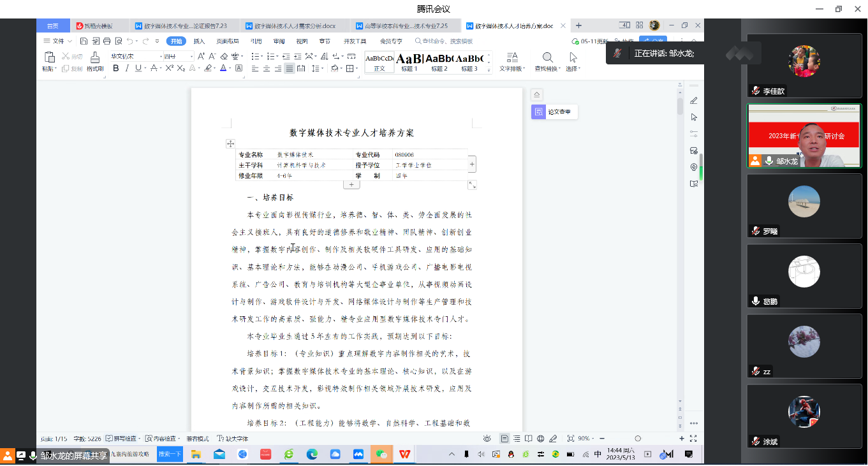Click the italic text icon
The width and height of the screenshot is (868, 466).
point(127,68)
